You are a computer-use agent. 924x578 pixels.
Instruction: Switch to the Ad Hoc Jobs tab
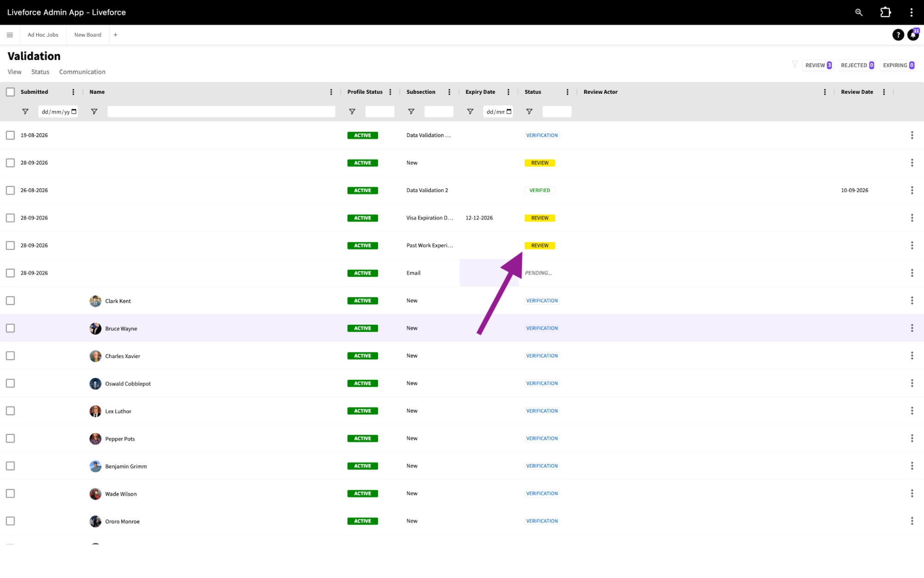(x=43, y=35)
